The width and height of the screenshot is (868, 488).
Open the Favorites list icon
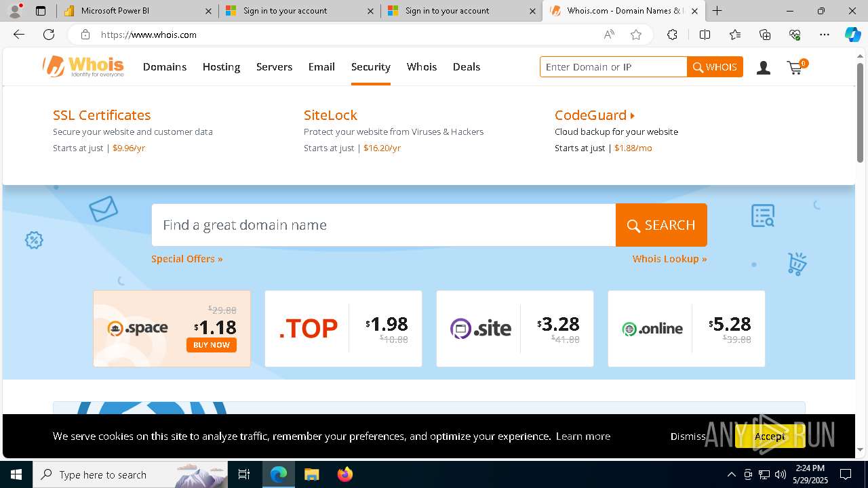[735, 35]
